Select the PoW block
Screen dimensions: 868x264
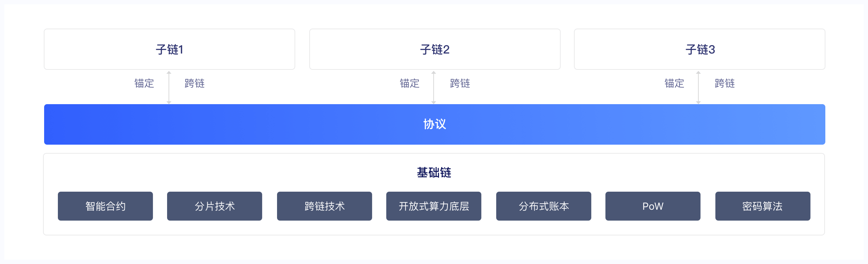click(x=653, y=206)
